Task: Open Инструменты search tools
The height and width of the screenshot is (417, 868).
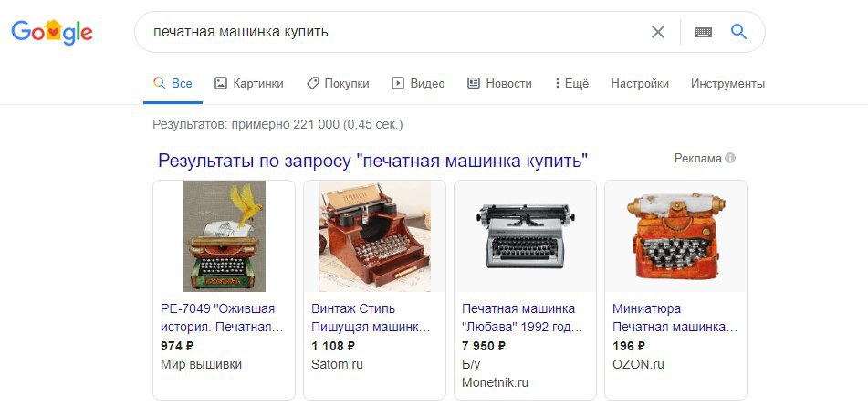Action: 727,84
